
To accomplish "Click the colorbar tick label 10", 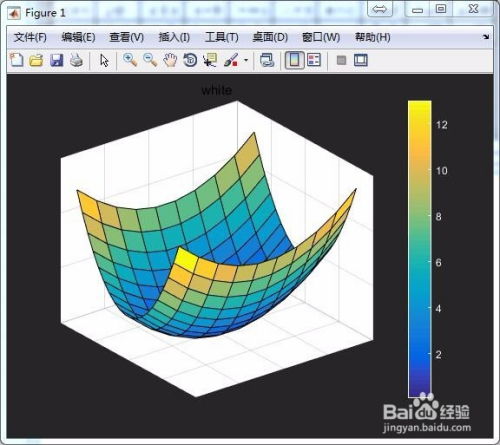I will (442, 171).
